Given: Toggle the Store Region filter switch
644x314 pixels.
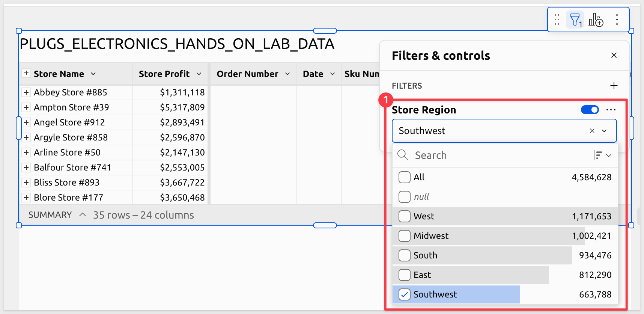Looking at the screenshot, I should coord(590,110).
